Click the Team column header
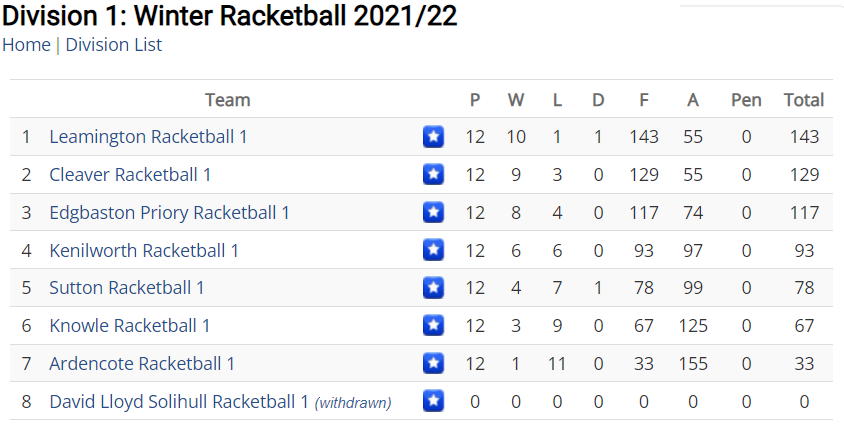This screenshot has height=426, width=844. (228, 100)
